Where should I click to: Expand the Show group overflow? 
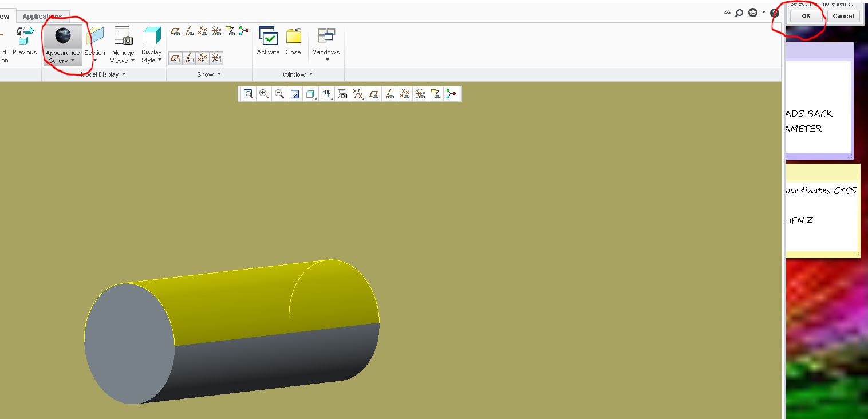[219, 74]
